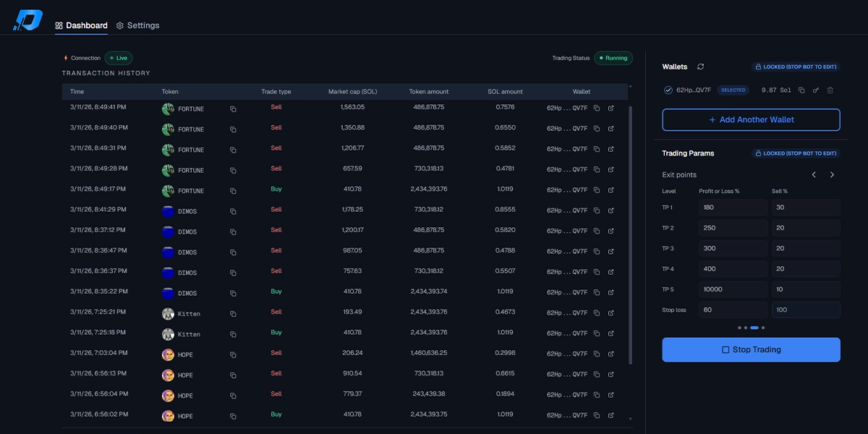The height and width of the screenshot is (434, 868).
Task: Switch to the Settings tab
Action: pos(137,25)
